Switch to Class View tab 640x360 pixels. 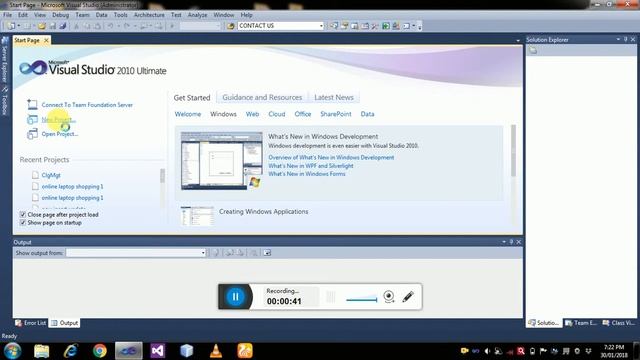[619, 323]
